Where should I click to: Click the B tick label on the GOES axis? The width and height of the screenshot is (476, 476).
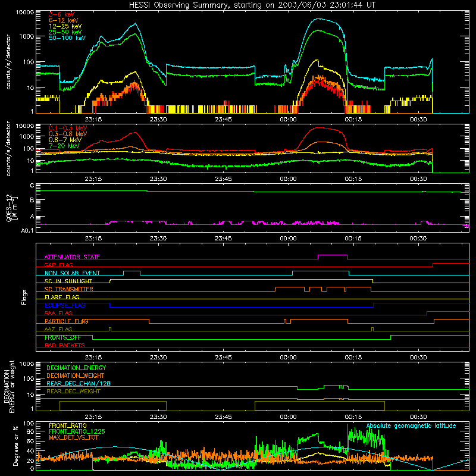coord(32,200)
